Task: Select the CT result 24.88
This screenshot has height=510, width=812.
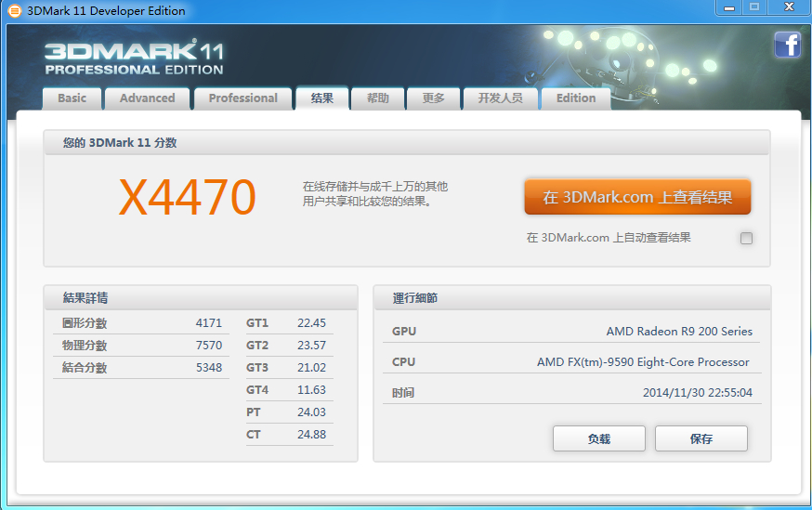Action: point(311,435)
